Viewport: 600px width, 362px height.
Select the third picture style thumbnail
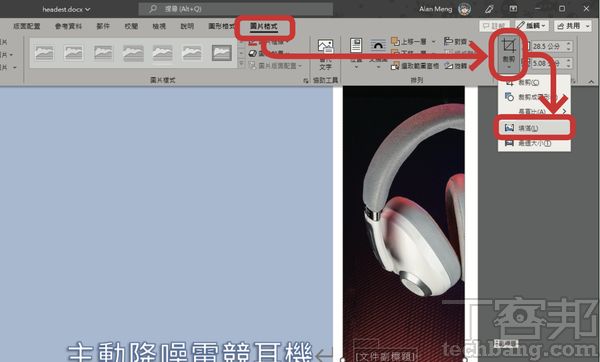pos(103,53)
